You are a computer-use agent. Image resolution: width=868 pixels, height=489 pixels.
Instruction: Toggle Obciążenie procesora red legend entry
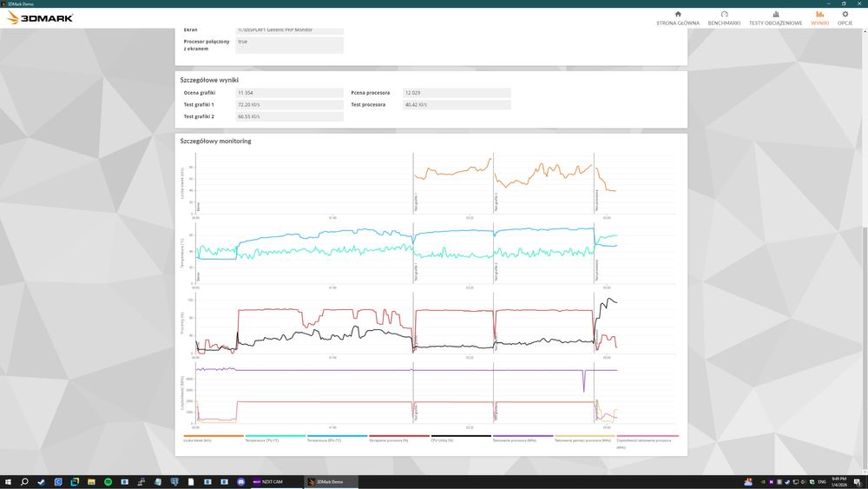(399, 438)
